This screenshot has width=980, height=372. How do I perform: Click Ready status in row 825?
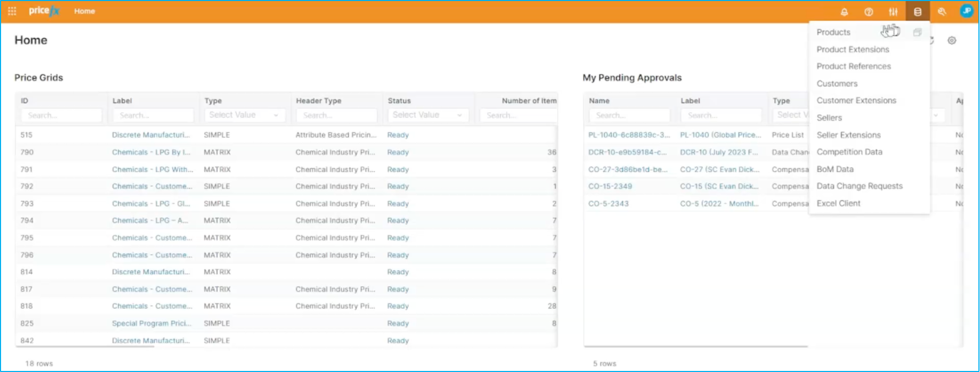pyautogui.click(x=398, y=323)
